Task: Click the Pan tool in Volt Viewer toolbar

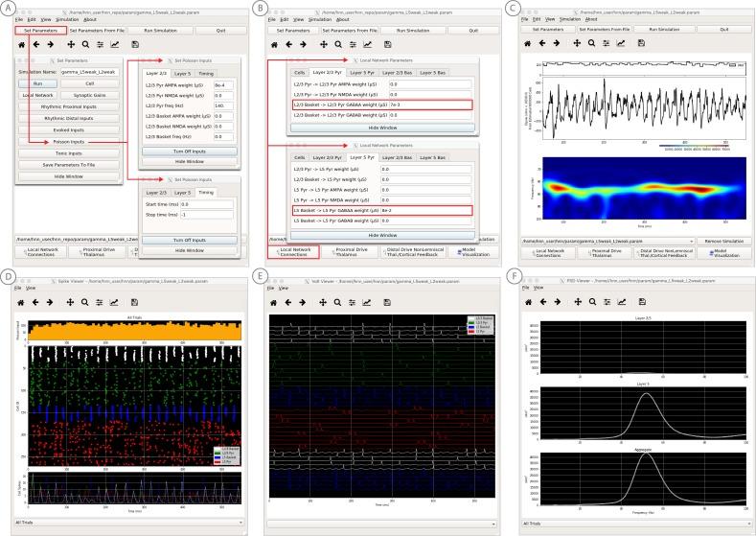Action: click(x=323, y=302)
